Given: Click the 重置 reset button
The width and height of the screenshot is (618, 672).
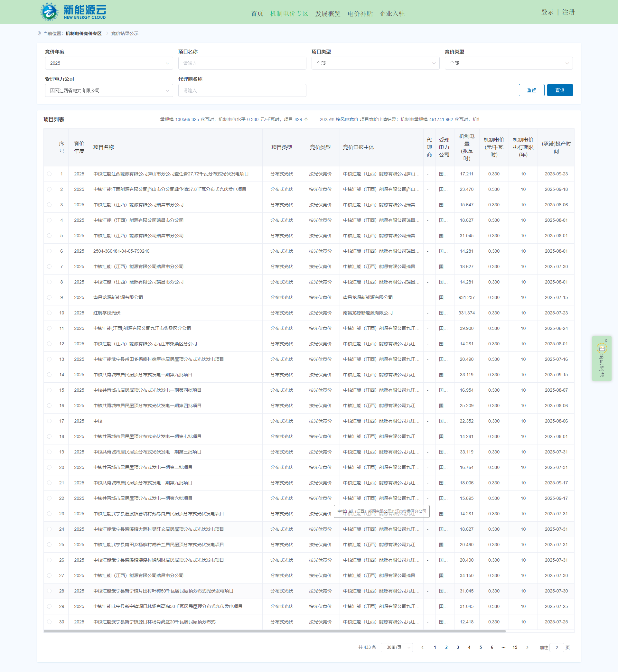Looking at the screenshot, I should [531, 90].
